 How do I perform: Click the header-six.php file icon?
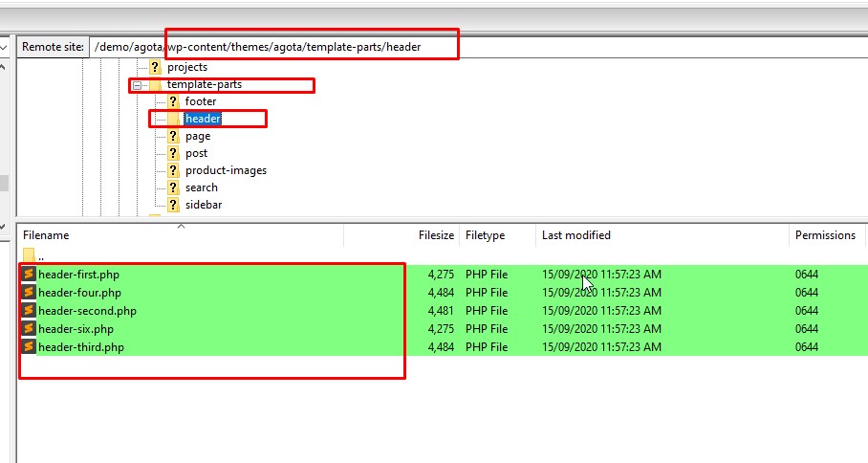(x=29, y=329)
